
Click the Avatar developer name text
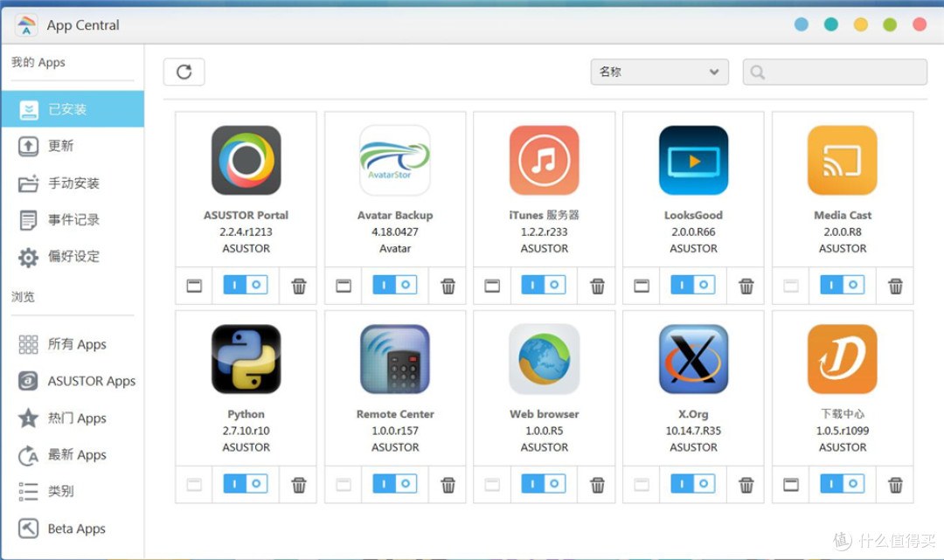395,248
